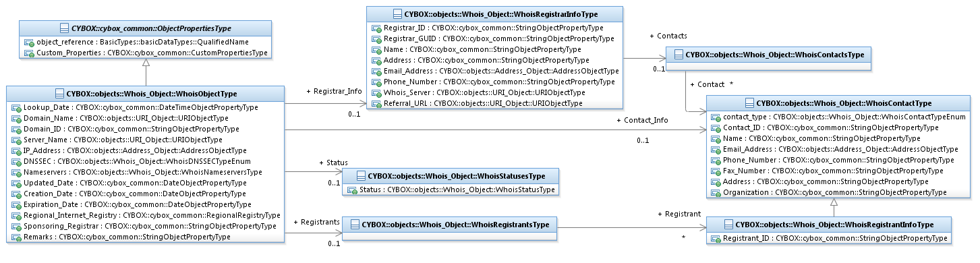
Task: Click the property icon beside Custom_Properties
Action: coord(29,53)
